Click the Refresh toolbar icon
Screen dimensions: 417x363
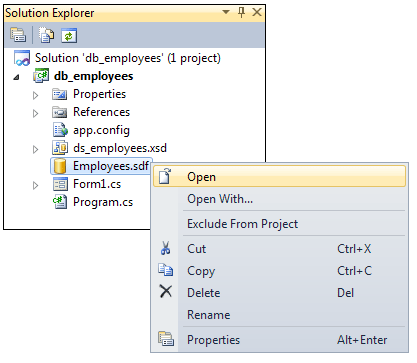[x=69, y=35]
